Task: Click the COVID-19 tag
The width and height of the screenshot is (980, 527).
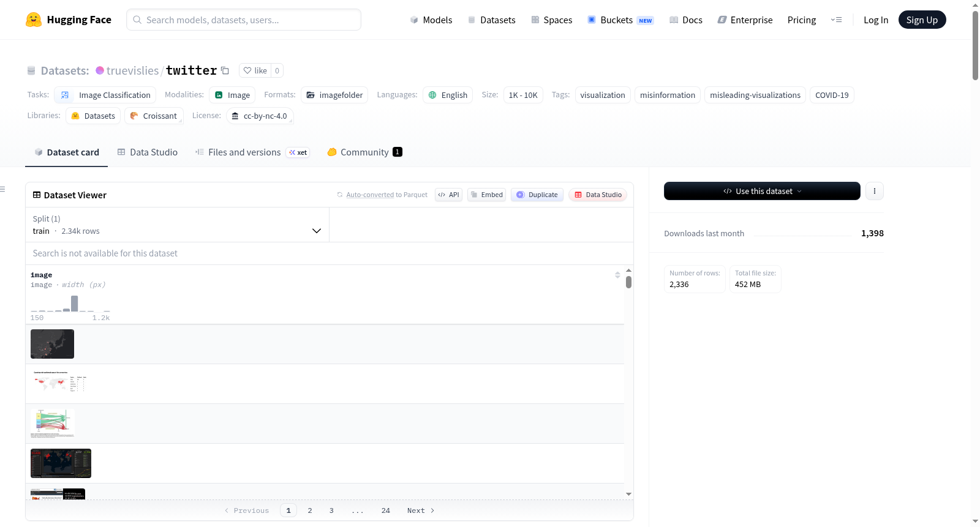Action: 832,95
